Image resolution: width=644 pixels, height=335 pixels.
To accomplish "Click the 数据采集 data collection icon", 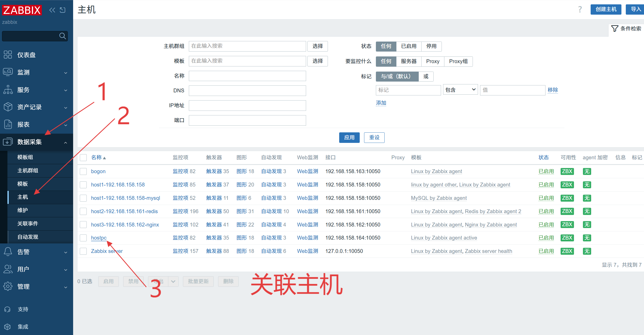I will point(8,142).
